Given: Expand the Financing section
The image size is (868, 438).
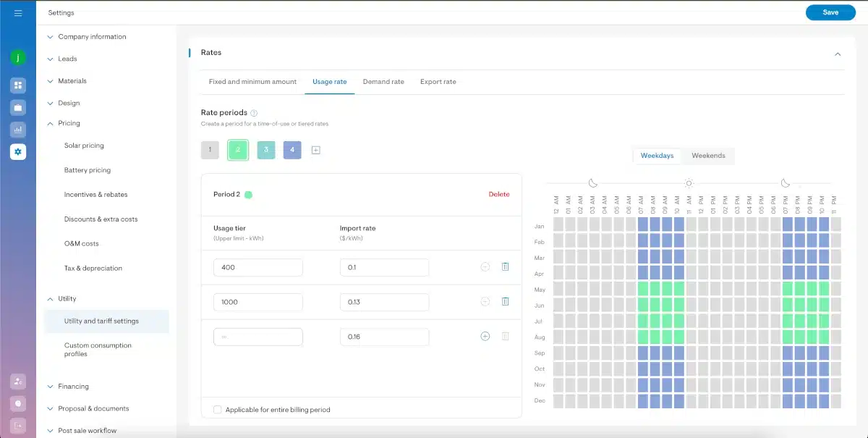Looking at the screenshot, I should point(73,387).
